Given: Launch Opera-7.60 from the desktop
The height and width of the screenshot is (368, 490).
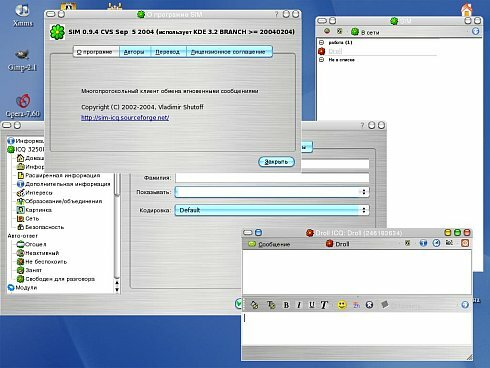Looking at the screenshot, I should point(23,106).
